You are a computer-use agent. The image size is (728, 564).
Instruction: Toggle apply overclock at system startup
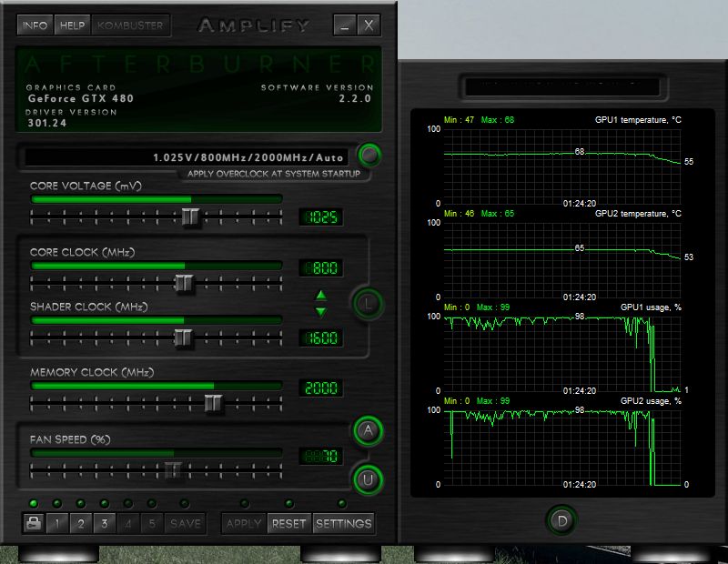[x=369, y=155]
